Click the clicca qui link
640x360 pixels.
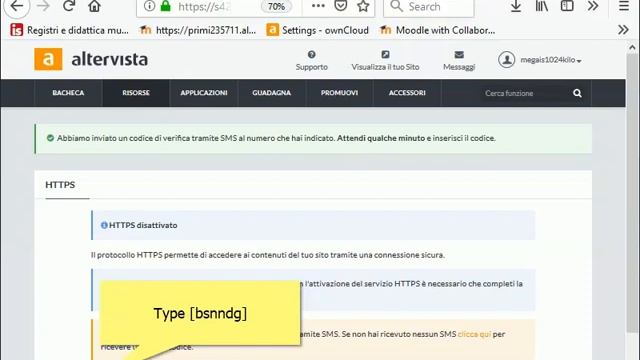(x=474, y=334)
